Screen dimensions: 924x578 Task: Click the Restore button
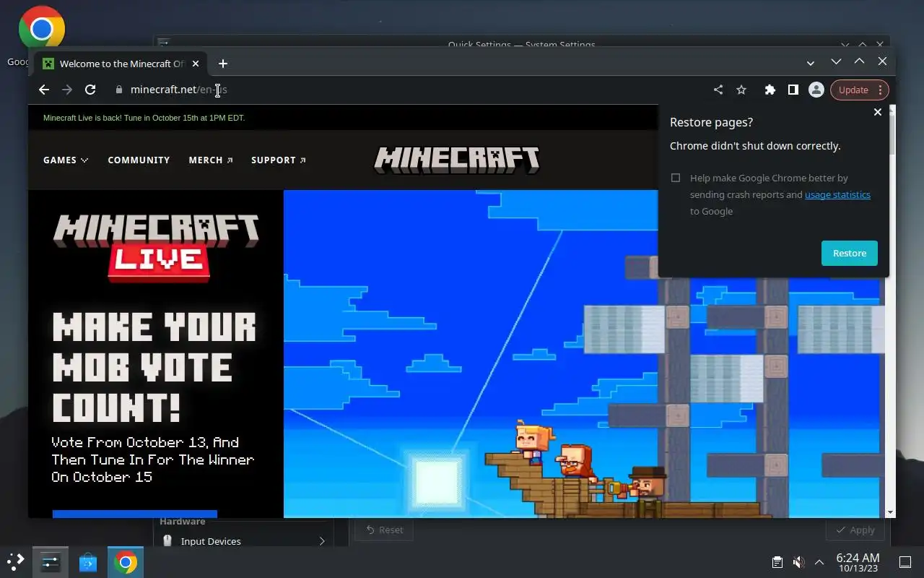pos(850,253)
